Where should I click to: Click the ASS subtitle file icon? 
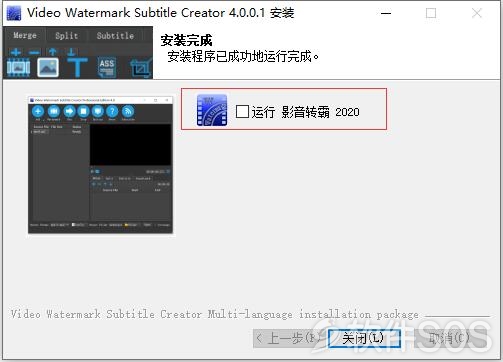coord(107,67)
